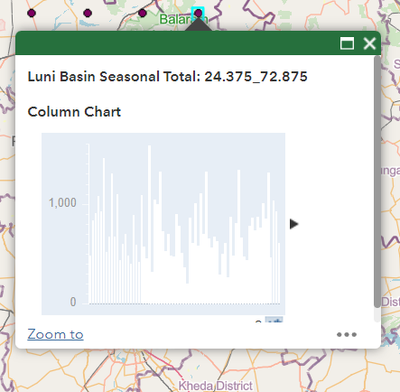
Task: Select third purple point from left
Action: [142, 13]
